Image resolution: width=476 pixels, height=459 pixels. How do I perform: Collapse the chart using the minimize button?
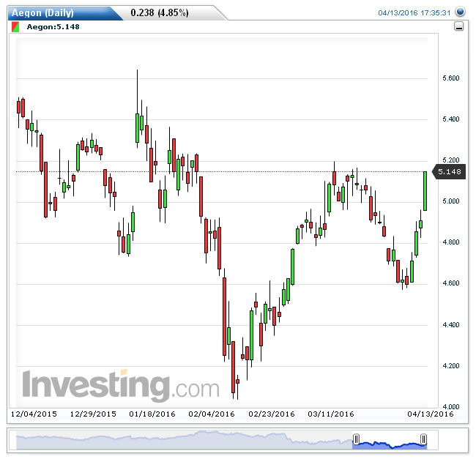458,26
